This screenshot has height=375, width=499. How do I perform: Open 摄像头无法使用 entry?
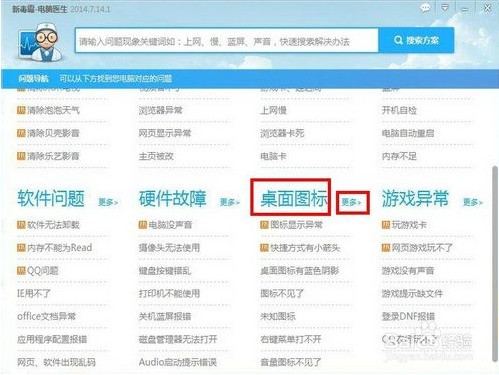click(x=170, y=247)
